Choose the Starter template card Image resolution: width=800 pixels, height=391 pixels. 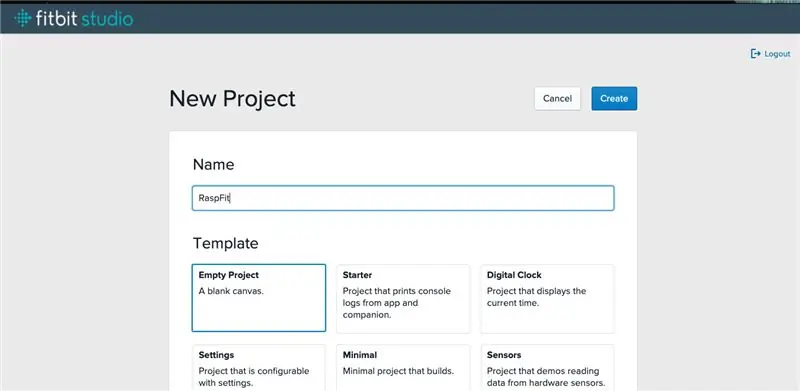click(403, 298)
